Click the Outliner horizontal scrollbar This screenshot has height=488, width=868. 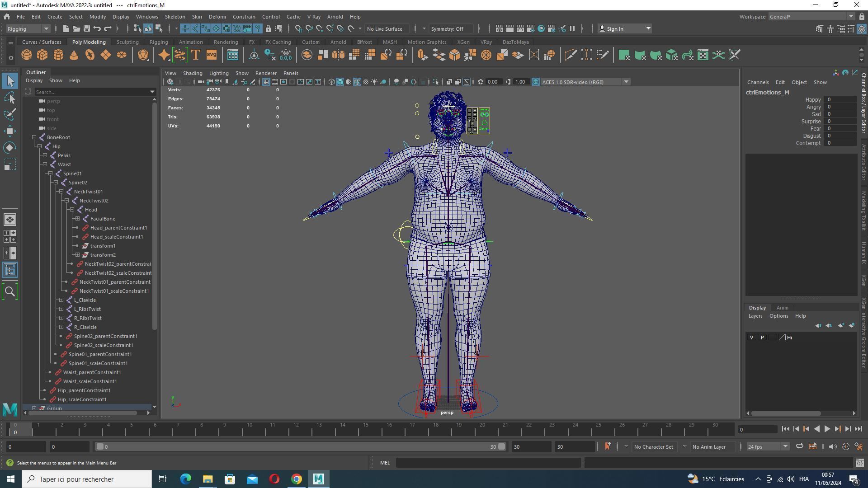82,413
